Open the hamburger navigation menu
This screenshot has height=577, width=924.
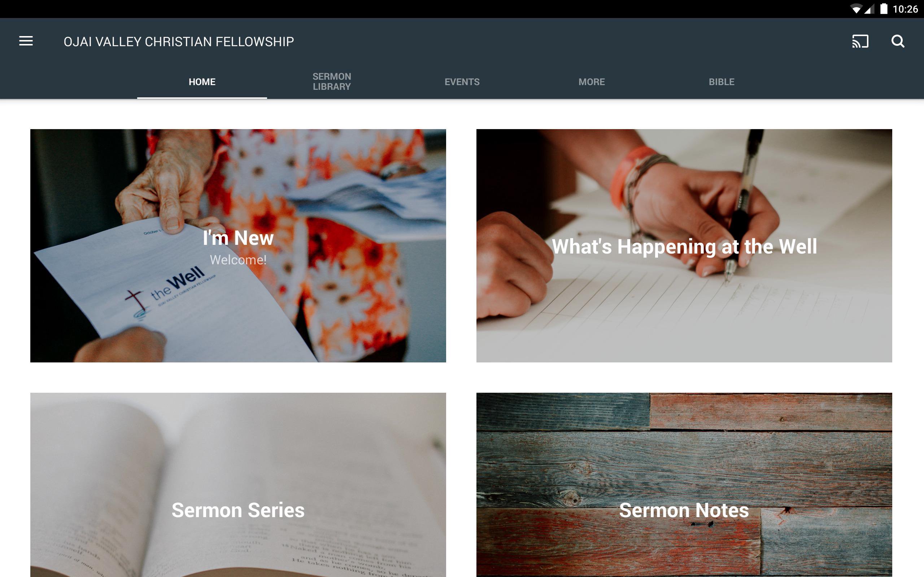click(x=26, y=41)
